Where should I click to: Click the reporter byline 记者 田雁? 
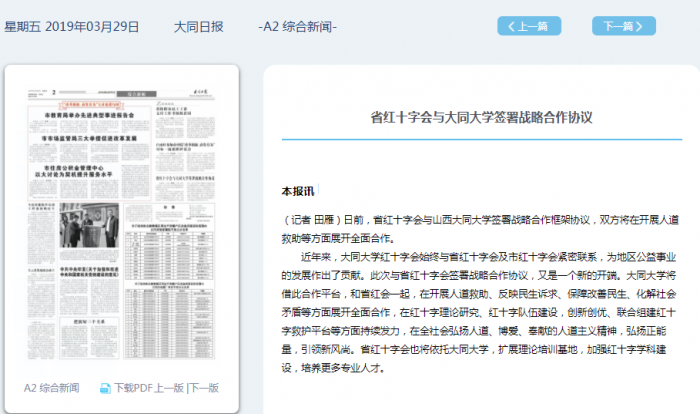click(x=312, y=220)
